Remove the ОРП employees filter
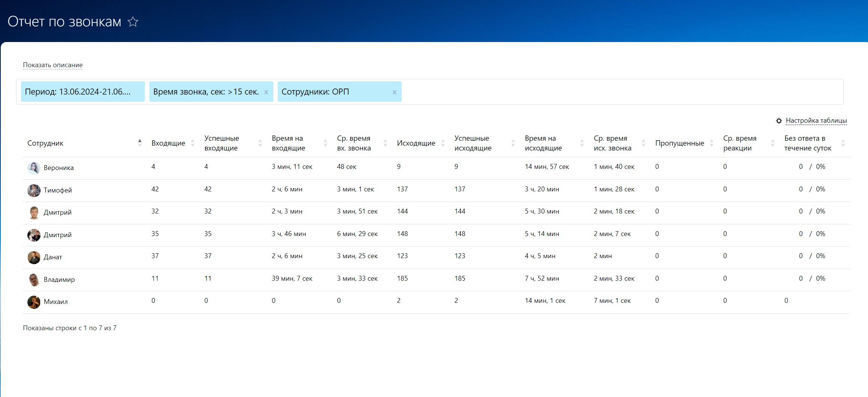The width and height of the screenshot is (868, 397). [x=394, y=92]
